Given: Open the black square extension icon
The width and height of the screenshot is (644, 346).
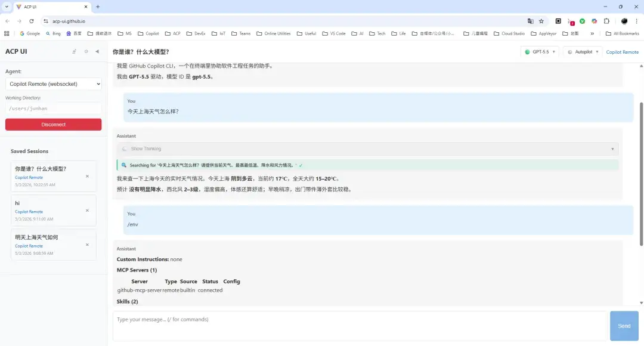Looking at the screenshot, I should click(x=558, y=21).
